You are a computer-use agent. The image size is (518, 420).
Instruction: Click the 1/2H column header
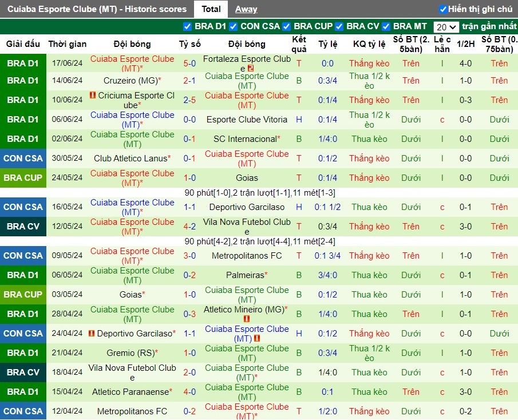[466, 44]
